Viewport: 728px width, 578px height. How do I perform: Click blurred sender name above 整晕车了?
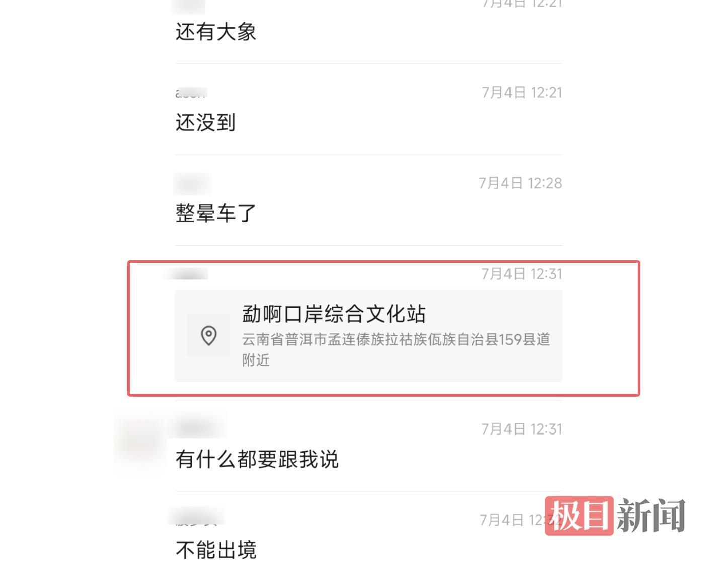(x=192, y=183)
